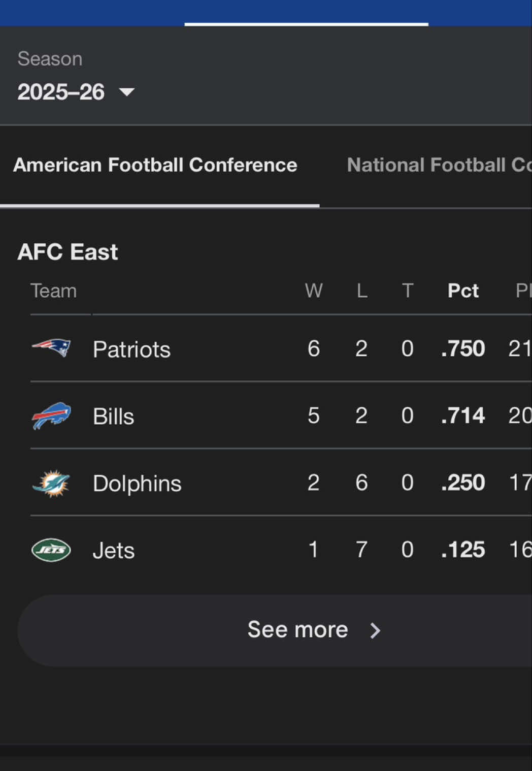Open the Patriots team page
Viewport: 532px width, 771px height.
pos(131,348)
